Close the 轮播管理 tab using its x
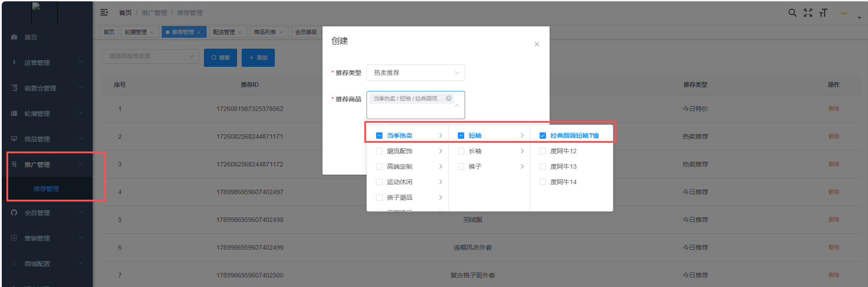This screenshot has width=868, height=287. coord(152,32)
